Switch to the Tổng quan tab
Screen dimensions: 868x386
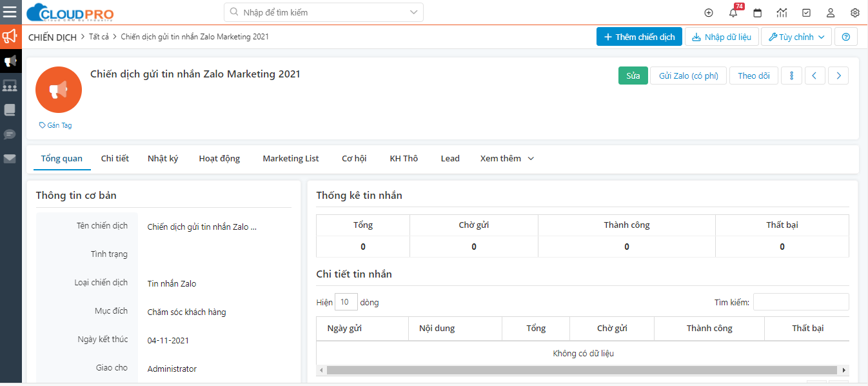62,159
